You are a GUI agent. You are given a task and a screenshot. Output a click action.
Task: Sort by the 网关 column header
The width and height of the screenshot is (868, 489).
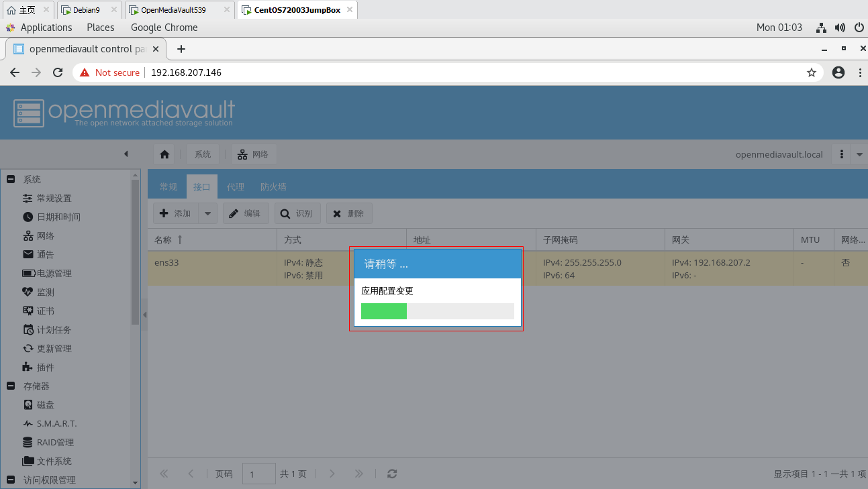point(729,239)
